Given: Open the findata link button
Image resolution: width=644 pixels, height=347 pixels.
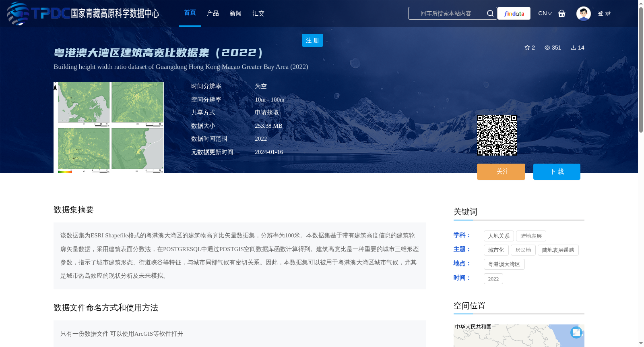Looking at the screenshot, I should coord(514,13).
